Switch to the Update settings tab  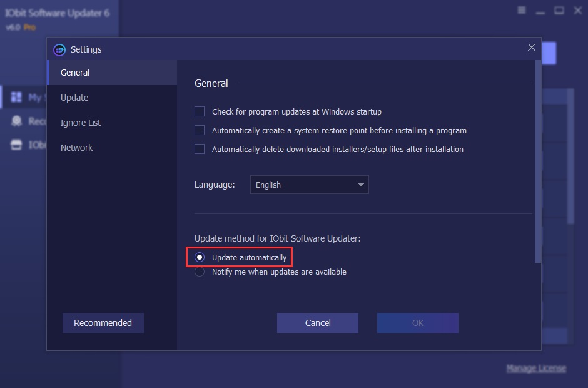74,98
